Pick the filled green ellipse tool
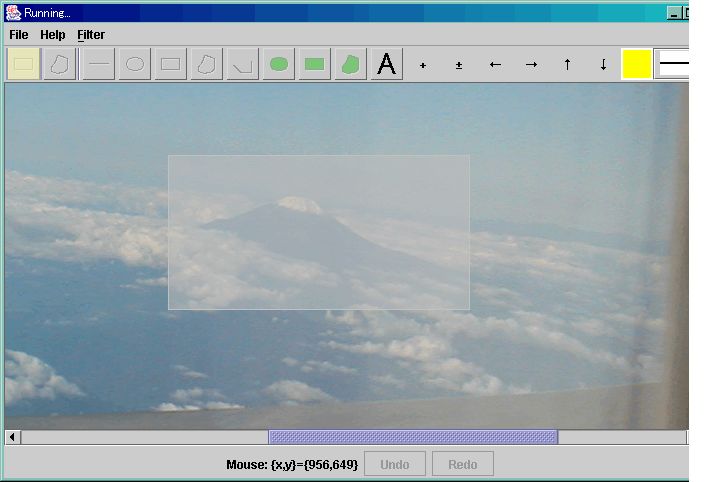Image resolution: width=723 pixels, height=482 pixels. tap(279, 64)
